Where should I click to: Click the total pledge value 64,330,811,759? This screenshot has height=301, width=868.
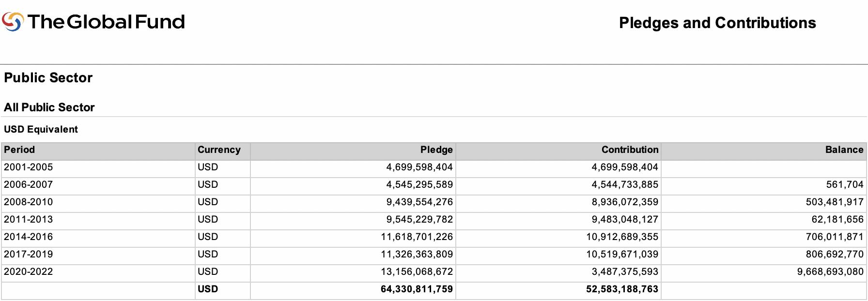[x=416, y=289]
